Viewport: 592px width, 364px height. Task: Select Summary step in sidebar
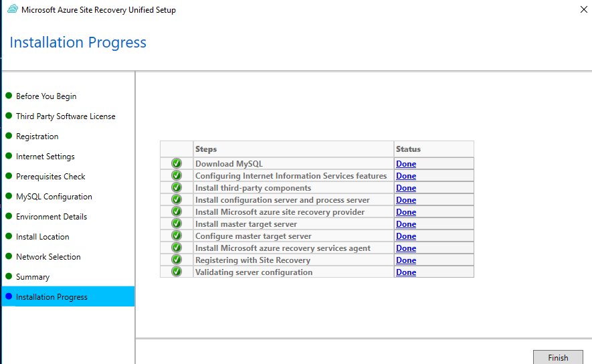33,277
